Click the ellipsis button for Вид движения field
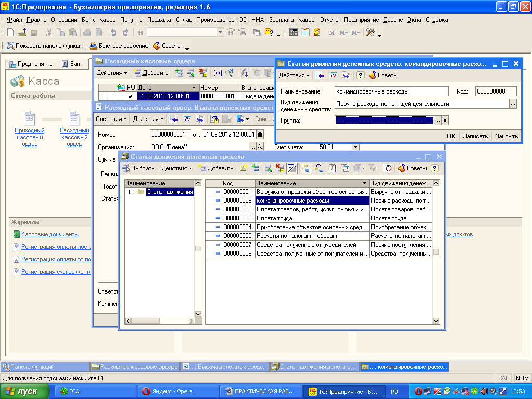The height and width of the screenshot is (399, 532). [513, 104]
